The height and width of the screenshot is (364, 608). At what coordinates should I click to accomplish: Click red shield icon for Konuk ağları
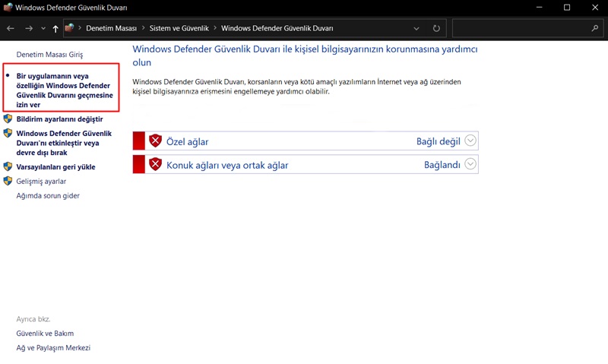tap(155, 164)
